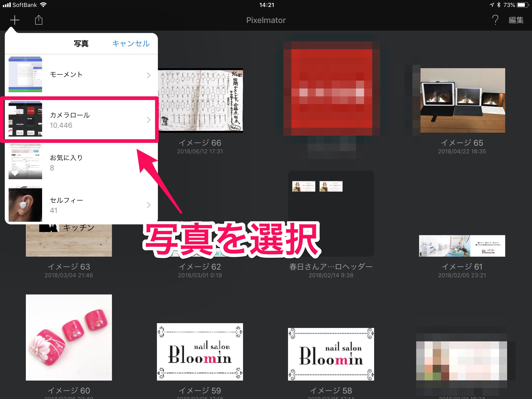Open help via question mark icon
The image size is (532, 399).
(x=495, y=20)
